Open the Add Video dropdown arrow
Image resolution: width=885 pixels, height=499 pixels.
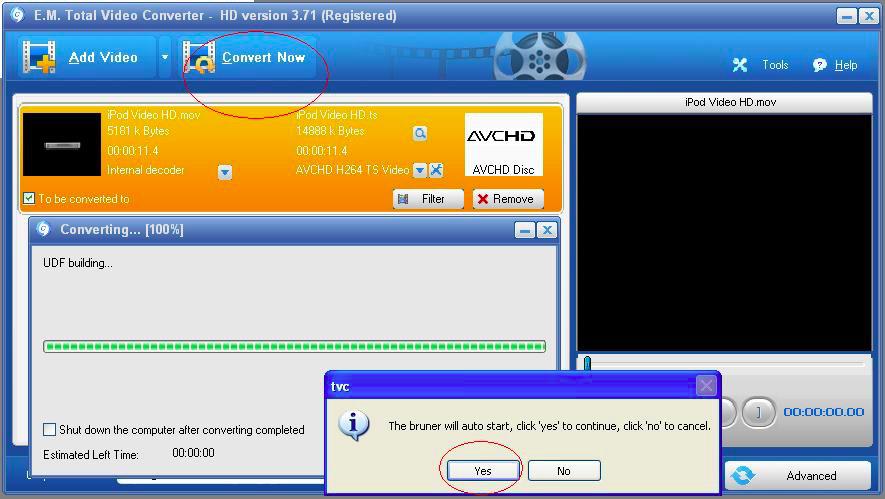click(x=165, y=57)
